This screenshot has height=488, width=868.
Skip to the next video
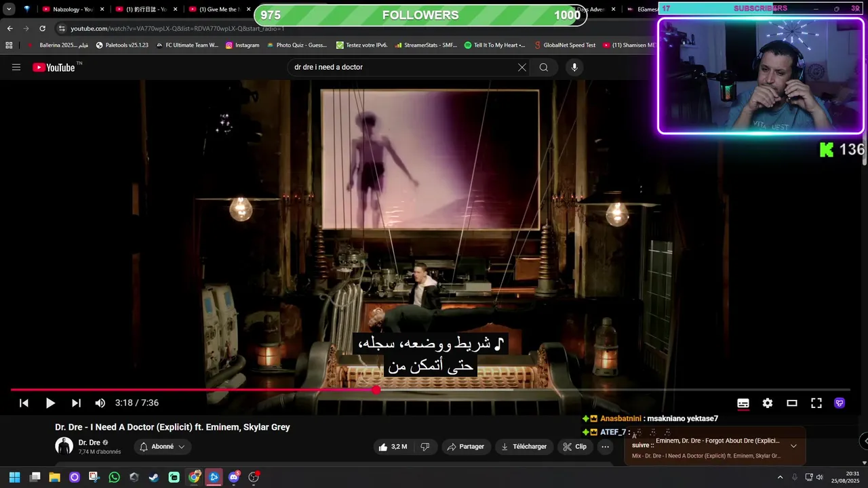point(76,403)
